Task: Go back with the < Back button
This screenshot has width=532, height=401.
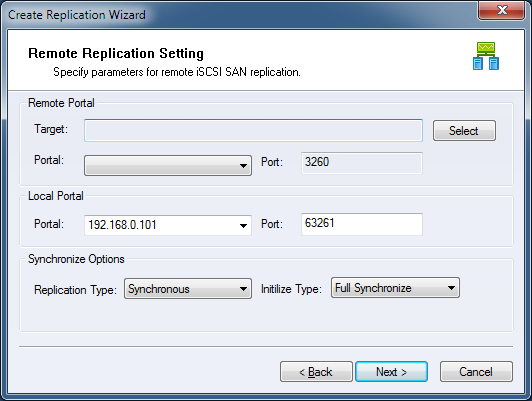Action: pyautogui.click(x=316, y=372)
